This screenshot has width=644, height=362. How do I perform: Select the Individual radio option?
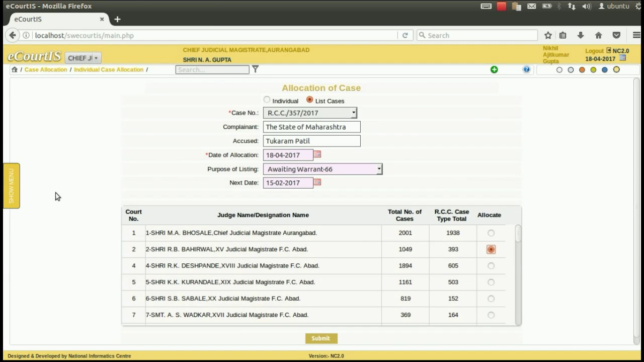267,100
